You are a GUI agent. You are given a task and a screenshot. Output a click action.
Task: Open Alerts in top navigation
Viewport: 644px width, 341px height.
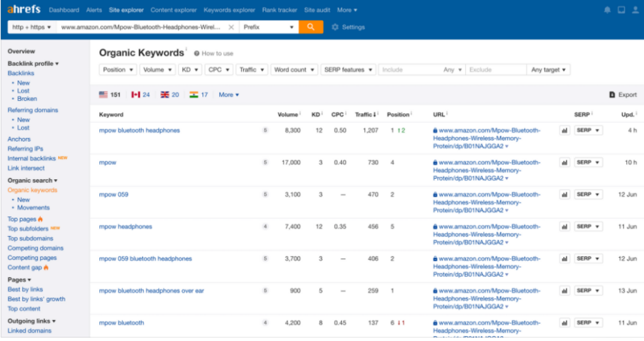click(94, 10)
